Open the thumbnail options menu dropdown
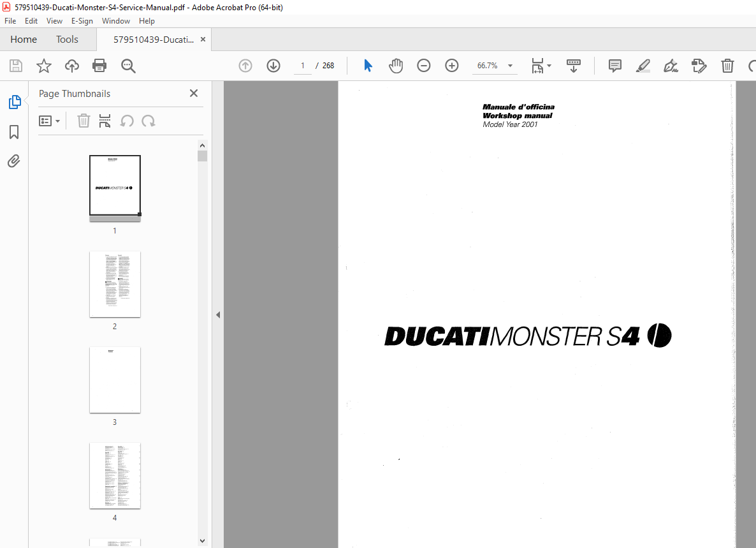This screenshot has width=756, height=548. [x=49, y=121]
